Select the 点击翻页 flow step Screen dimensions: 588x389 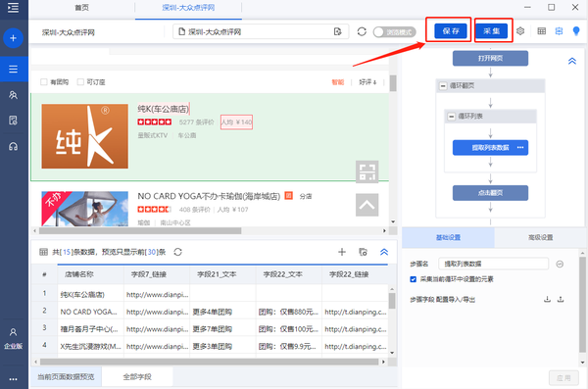[490, 193]
